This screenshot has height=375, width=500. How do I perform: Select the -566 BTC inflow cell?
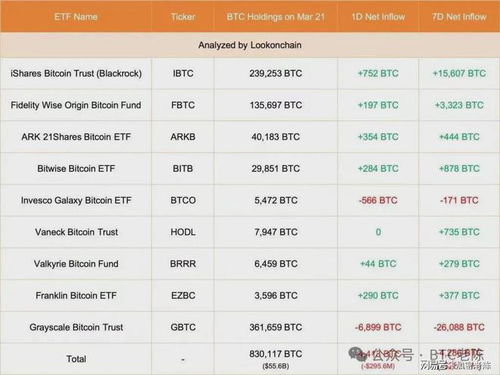(378, 200)
